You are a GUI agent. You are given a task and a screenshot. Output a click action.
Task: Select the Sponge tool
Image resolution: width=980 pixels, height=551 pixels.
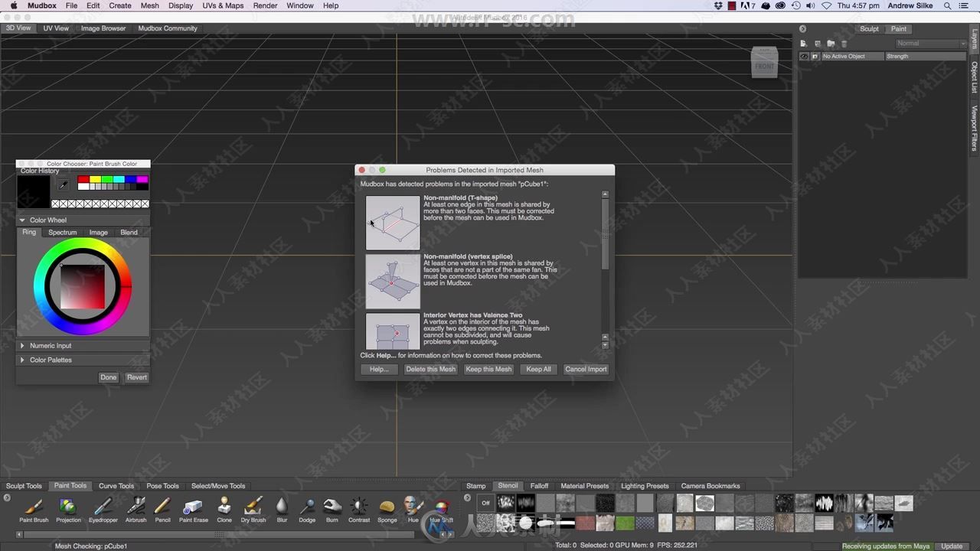tap(387, 510)
